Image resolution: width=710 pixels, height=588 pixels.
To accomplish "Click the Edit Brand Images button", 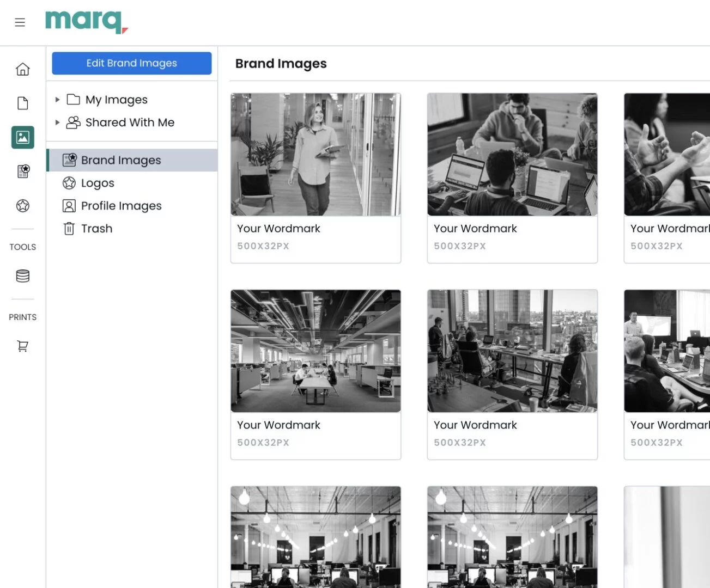I will point(131,63).
